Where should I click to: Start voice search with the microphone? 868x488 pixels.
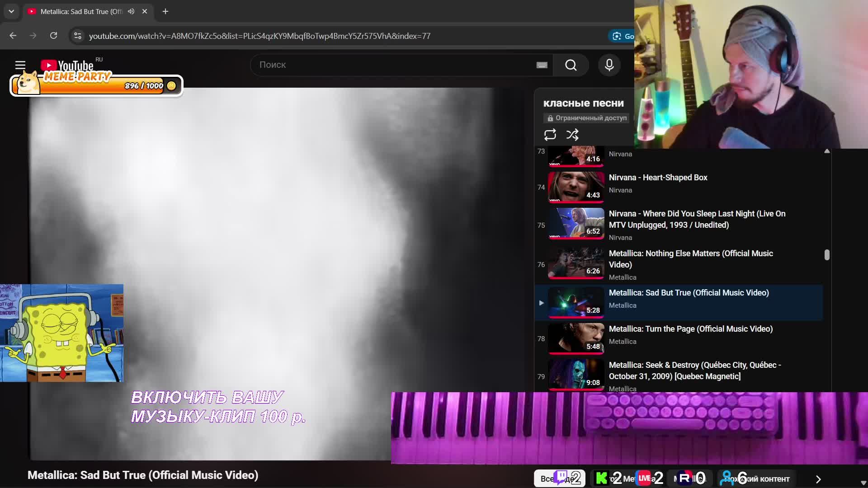[609, 65]
